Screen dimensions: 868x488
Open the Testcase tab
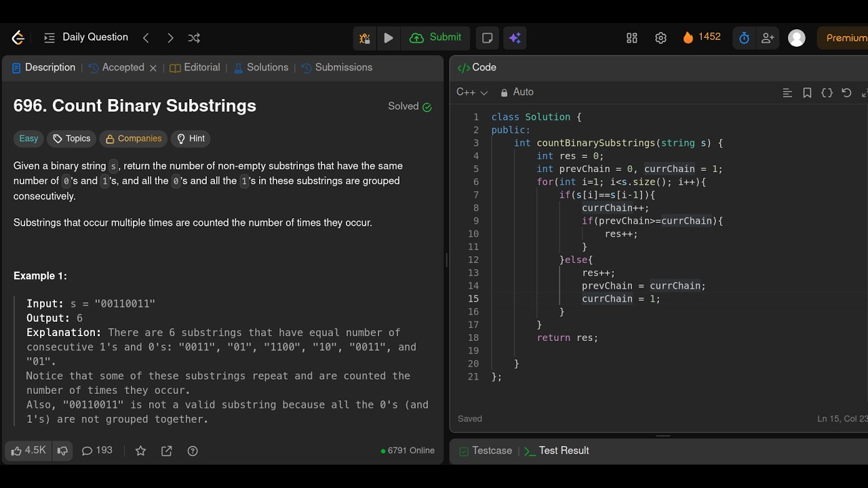pyautogui.click(x=485, y=451)
